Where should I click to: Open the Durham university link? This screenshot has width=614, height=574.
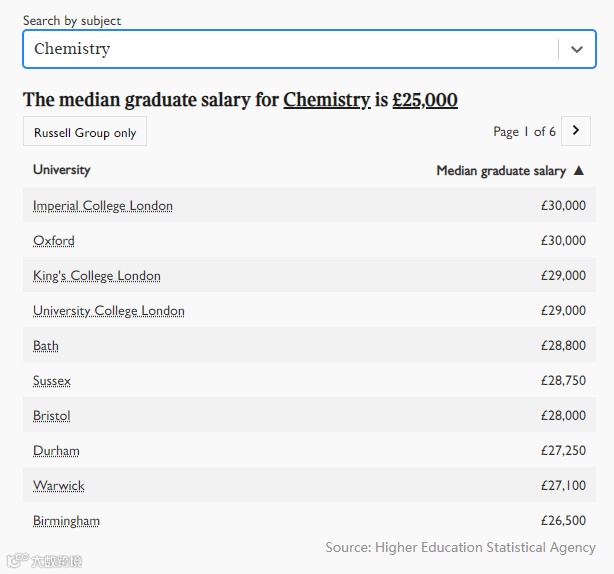[56, 451]
